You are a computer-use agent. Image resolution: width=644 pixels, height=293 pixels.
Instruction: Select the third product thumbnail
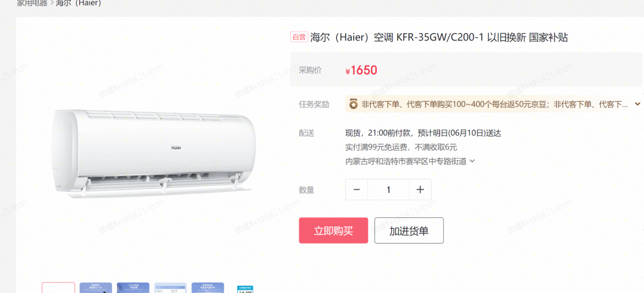(133, 288)
